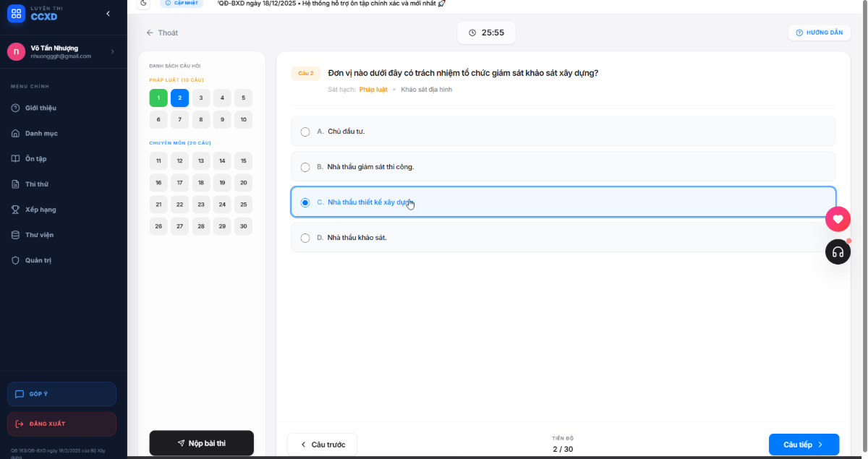This screenshot has width=868, height=459.
Task: Click Nộp bài thi button
Action: pos(201,443)
